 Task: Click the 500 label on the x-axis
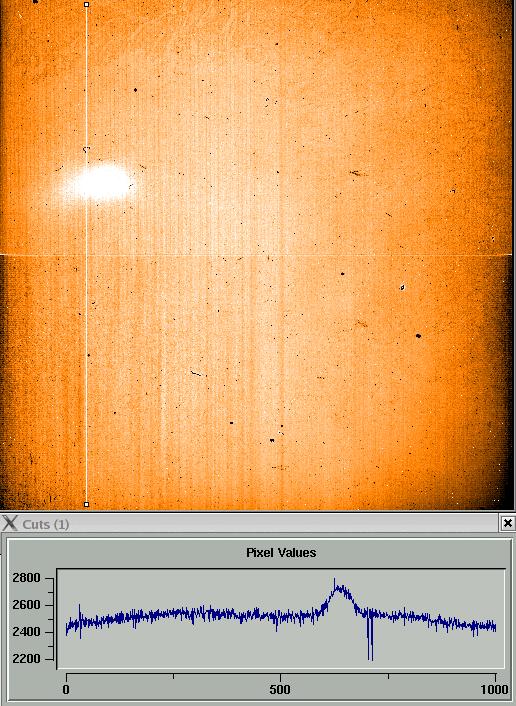click(x=280, y=689)
